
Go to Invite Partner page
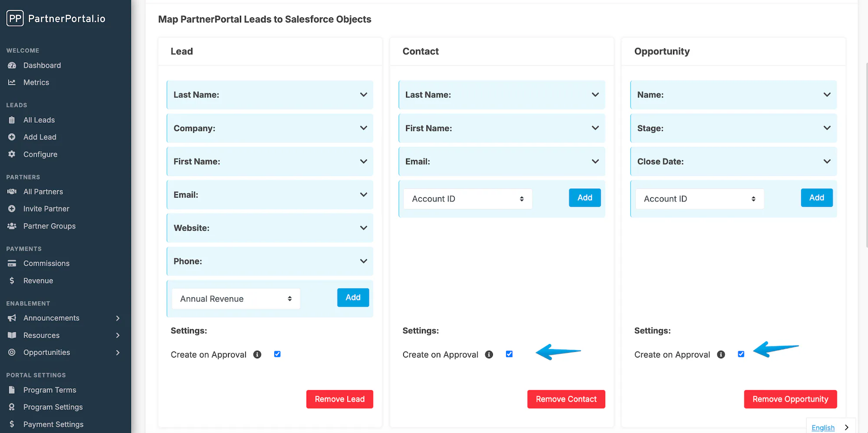coord(46,208)
